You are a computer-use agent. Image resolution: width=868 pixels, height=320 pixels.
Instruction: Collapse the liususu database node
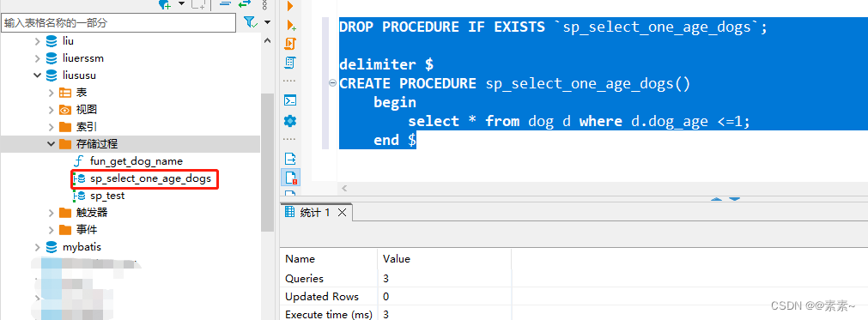point(37,75)
